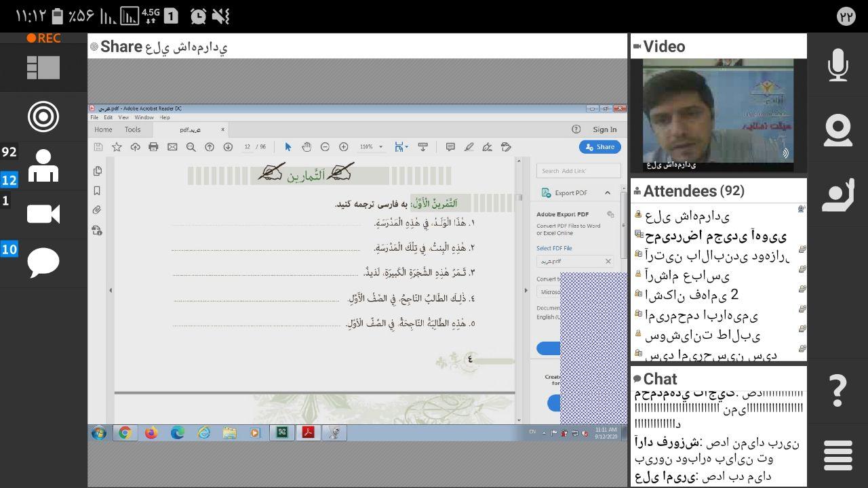This screenshot has height=488, width=868.
Task: Open the attachments paperclip panel icon
Action: (x=98, y=210)
